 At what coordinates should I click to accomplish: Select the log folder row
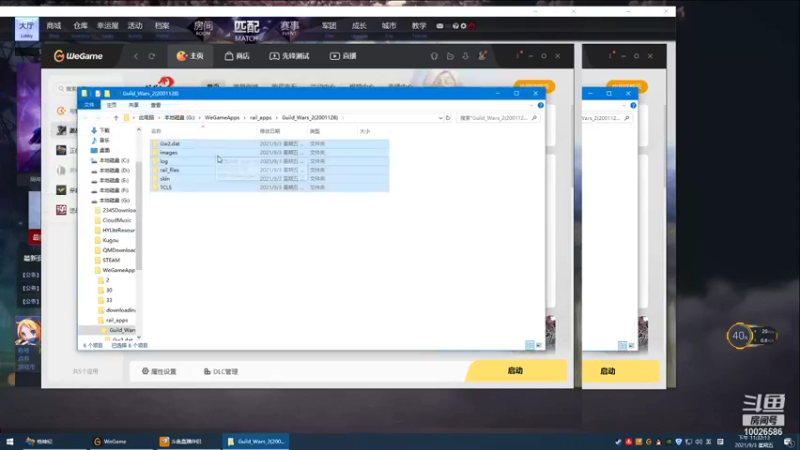click(269, 161)
